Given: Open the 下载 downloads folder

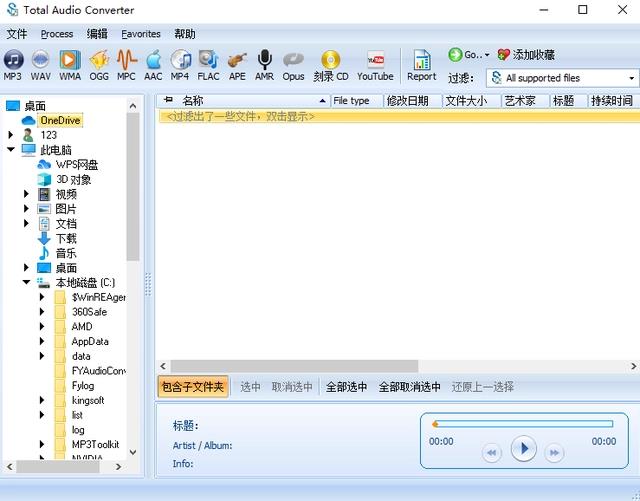Looking at the screenshot, I should pyautogui.click(x=66, y=238).
